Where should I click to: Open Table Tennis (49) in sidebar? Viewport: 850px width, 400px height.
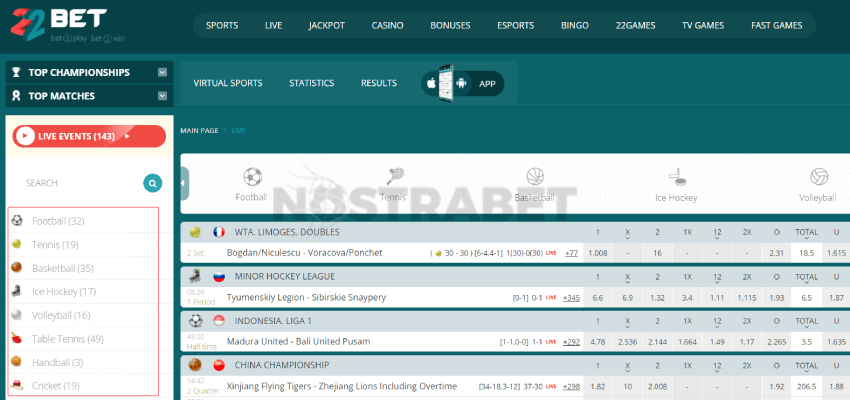tap(67, 339)
